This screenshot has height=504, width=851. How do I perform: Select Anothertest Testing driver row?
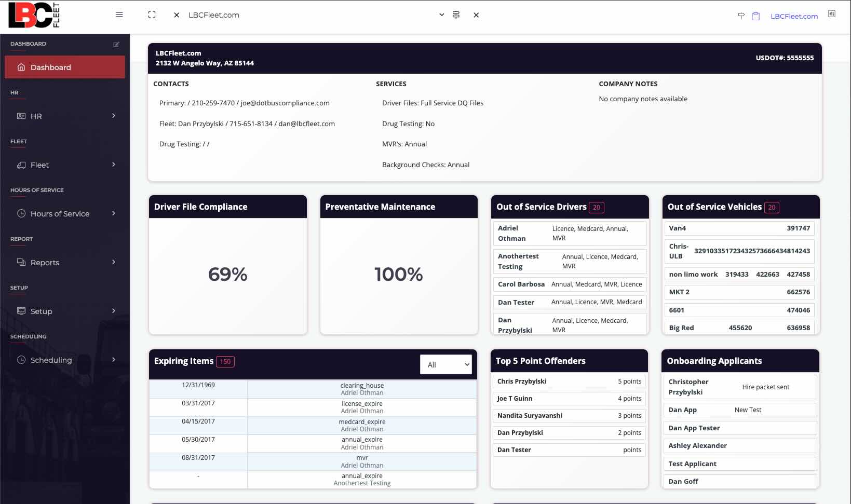coord(570,261)
